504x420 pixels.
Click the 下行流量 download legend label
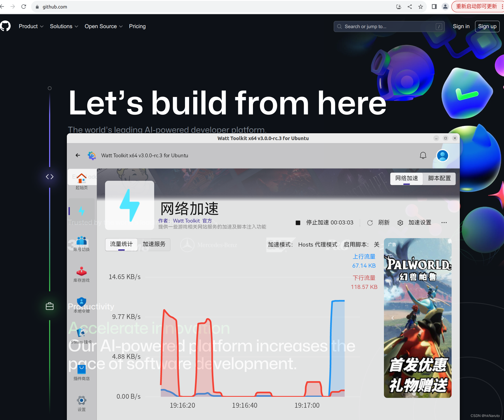[364, 278]
